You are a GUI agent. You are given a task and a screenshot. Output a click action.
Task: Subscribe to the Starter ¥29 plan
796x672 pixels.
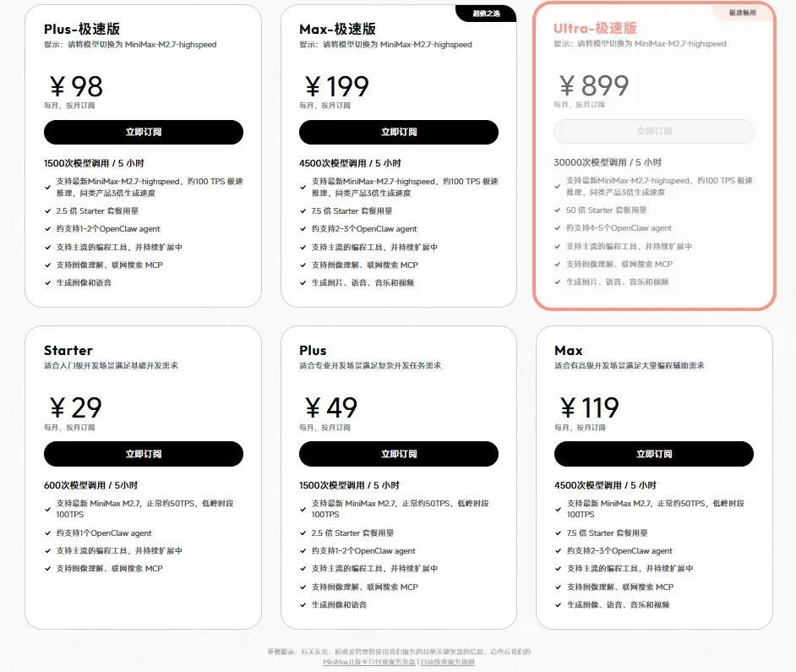coord(144,454)
